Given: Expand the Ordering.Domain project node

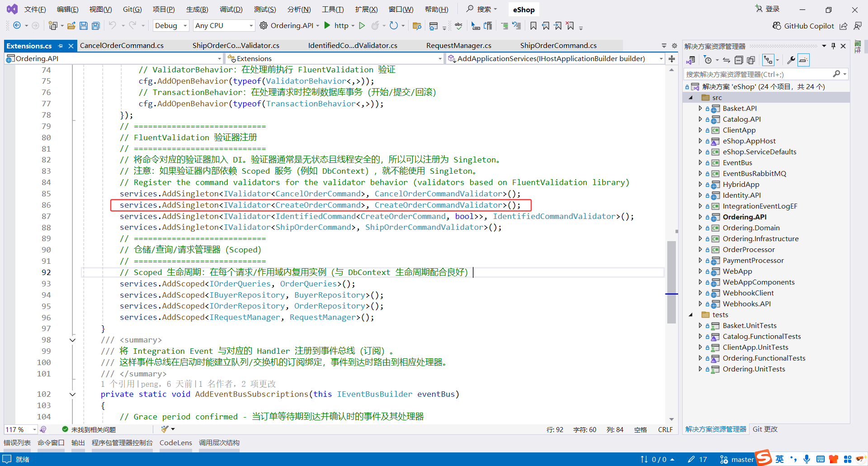Looking at the screenshot, I should click(x=700, y=228).
